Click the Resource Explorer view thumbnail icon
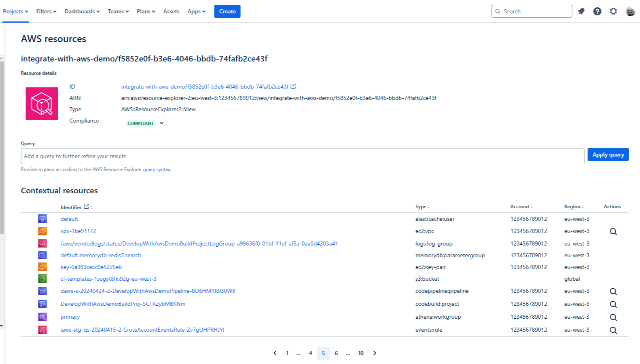The height and width of the screenshot is (364, 640). point(42,104)
